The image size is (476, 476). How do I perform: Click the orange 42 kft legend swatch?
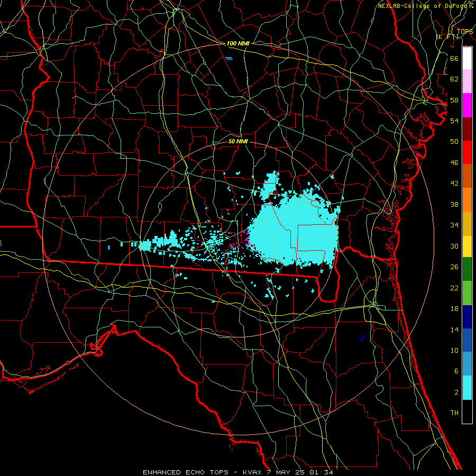(x=467, y=199)
